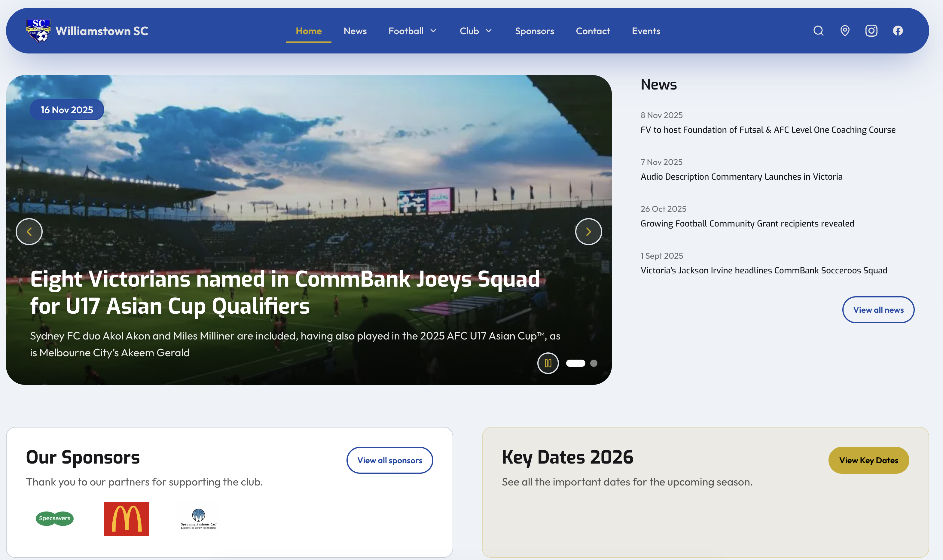Click the McDonald's sponsor logo

click(x=127, y=519)
